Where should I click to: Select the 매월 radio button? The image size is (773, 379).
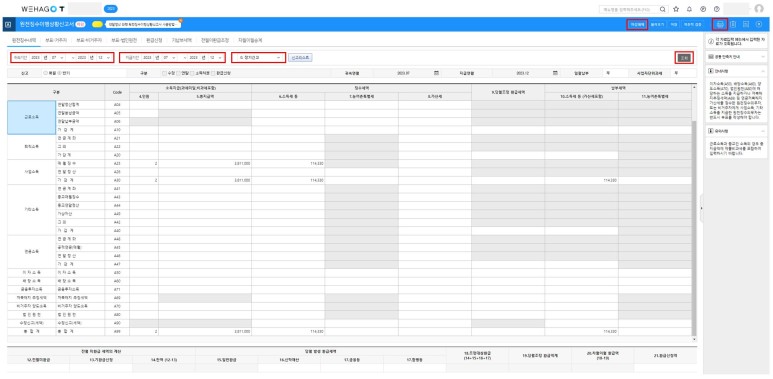pyautogui.click(x=45, y=73)
